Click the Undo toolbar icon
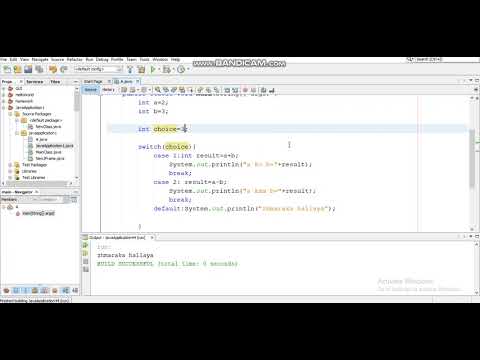This screenshot has width=480, height=360. (x=53, y=69)
